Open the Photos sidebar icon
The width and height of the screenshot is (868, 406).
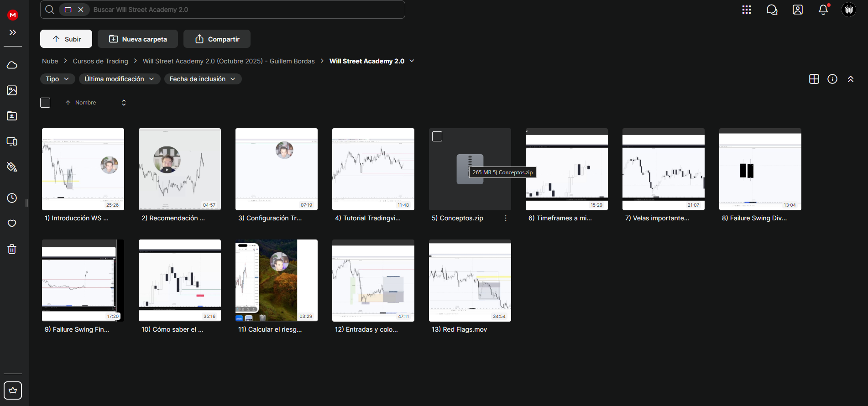point(12,90)
